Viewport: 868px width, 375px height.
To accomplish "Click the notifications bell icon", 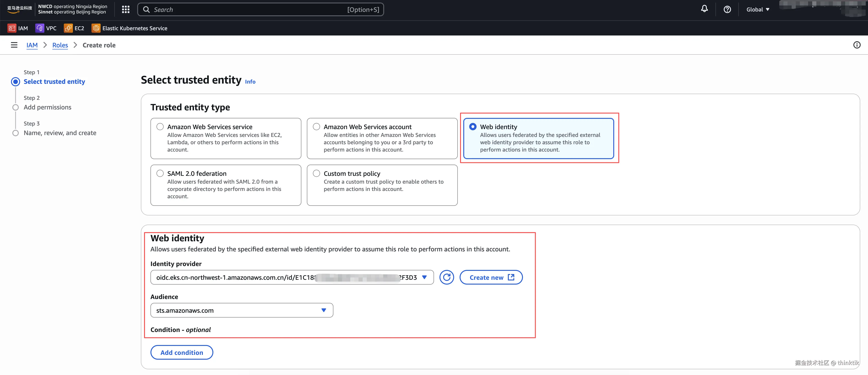I will (704, 9).
